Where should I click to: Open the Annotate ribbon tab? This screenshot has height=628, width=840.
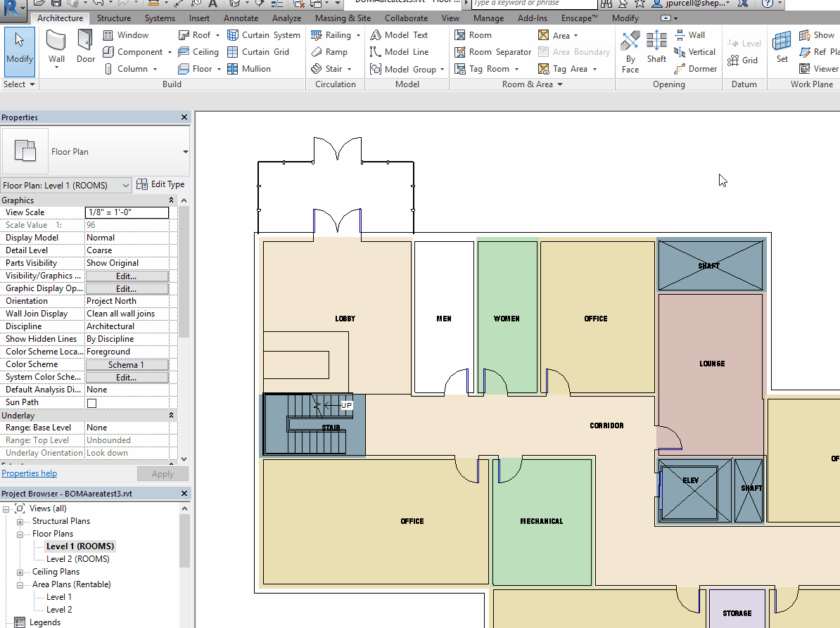[x=241, y=18]
